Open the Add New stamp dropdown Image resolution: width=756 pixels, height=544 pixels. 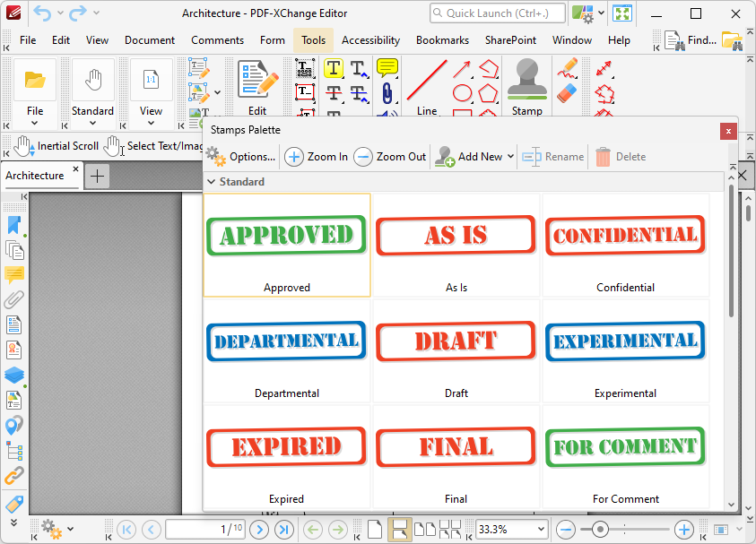pyautogui.click(x=473, y=156)
